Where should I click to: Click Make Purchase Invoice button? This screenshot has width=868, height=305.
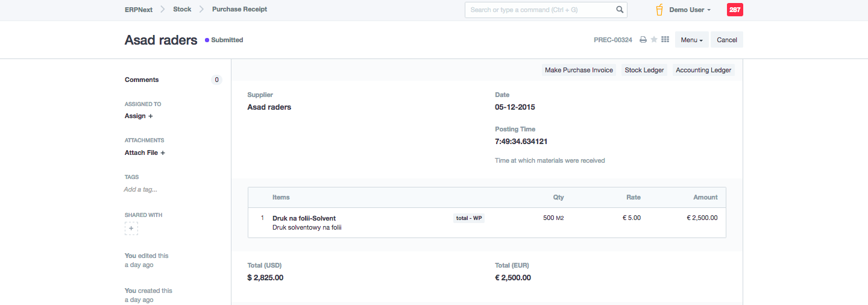pyautogui.click(x=579, y=70)
